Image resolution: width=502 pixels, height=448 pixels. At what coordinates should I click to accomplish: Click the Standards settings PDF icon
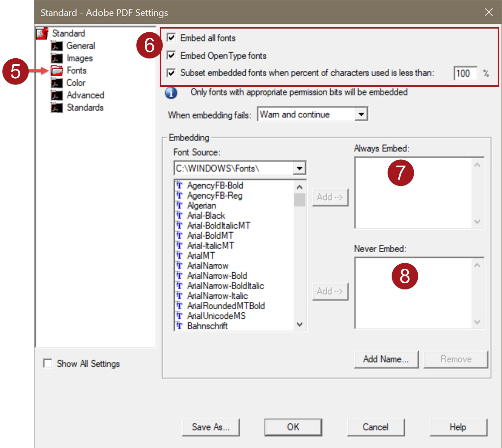click(57, 108)
